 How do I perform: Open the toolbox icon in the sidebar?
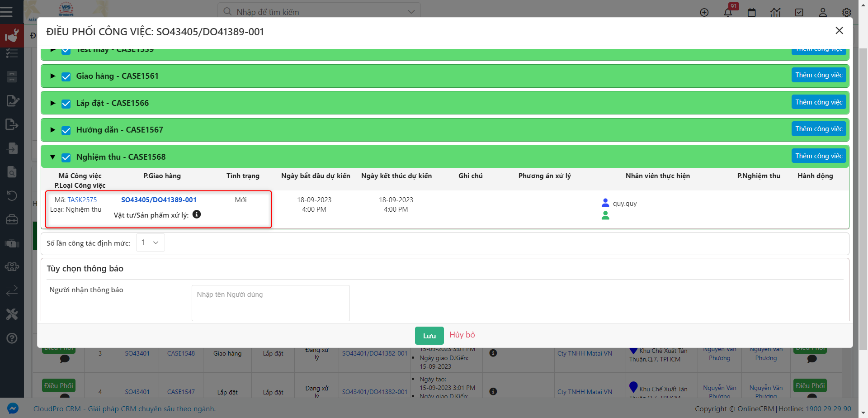[12, 219]
